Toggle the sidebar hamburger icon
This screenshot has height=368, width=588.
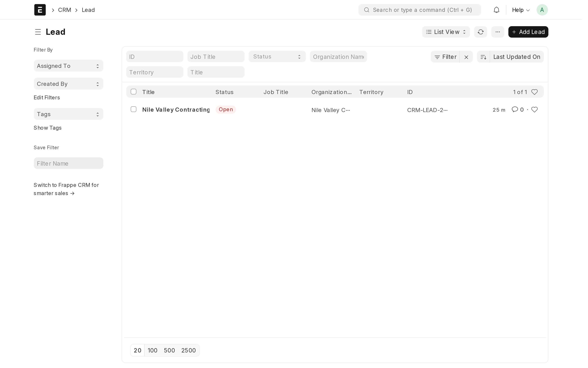coord(38,32)
